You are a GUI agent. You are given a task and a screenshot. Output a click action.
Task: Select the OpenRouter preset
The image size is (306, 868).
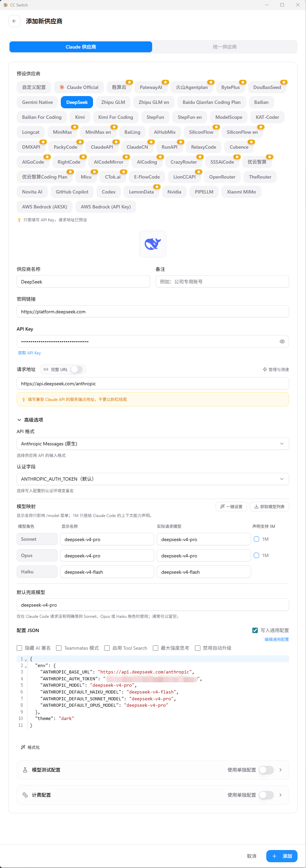click(222, 177)
